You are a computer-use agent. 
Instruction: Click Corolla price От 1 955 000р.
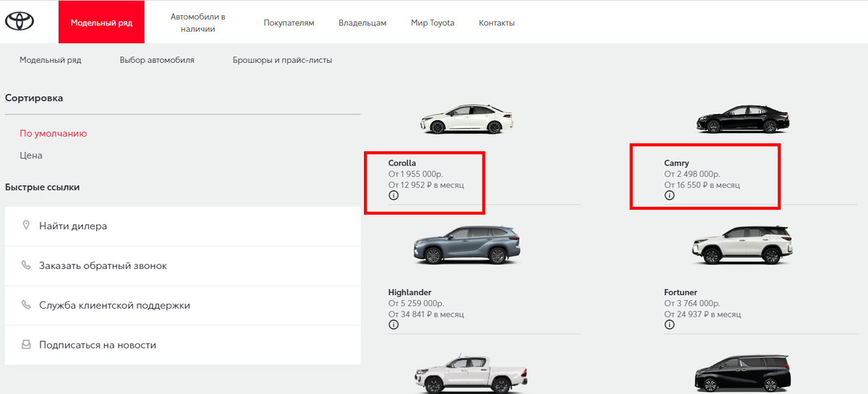(416, 174)
